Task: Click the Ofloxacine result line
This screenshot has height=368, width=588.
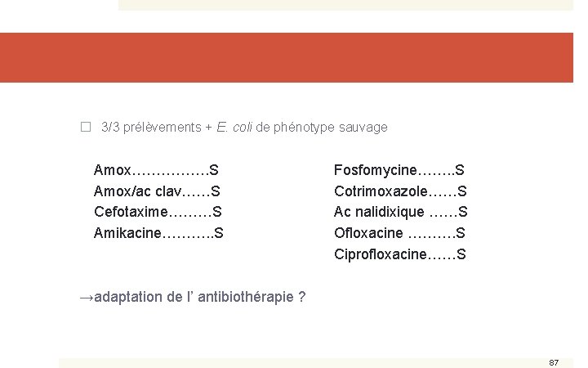Action: 400,234
